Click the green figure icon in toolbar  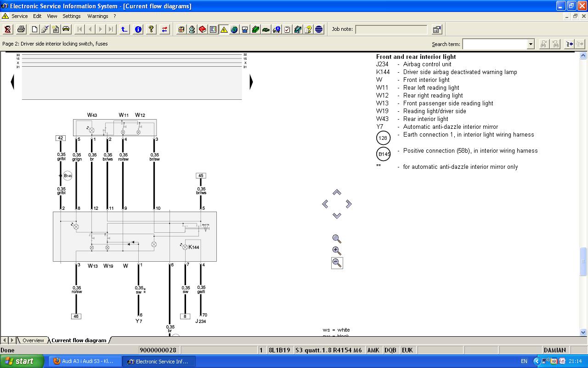click(192, 29)
